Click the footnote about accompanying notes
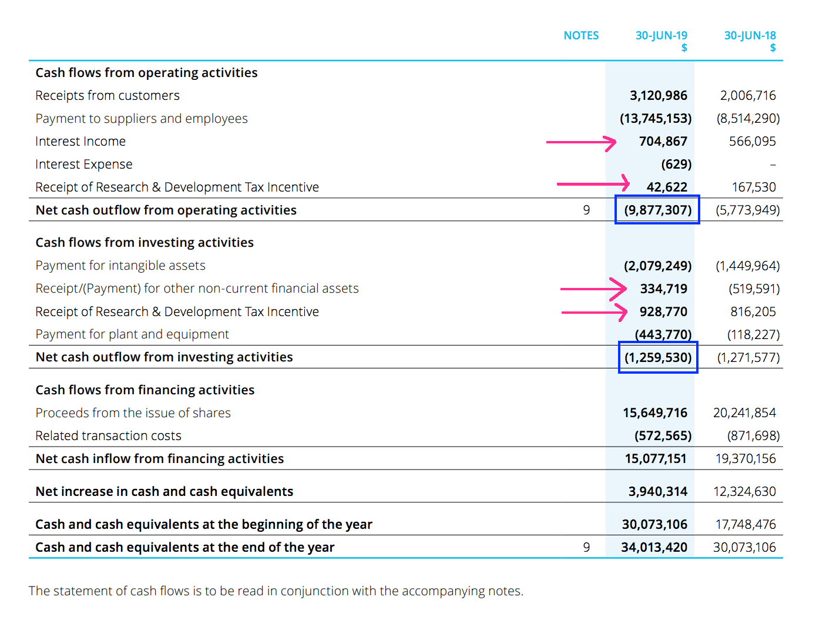The image size is (826, 644). pyautogui.click(x=276, y=591)
